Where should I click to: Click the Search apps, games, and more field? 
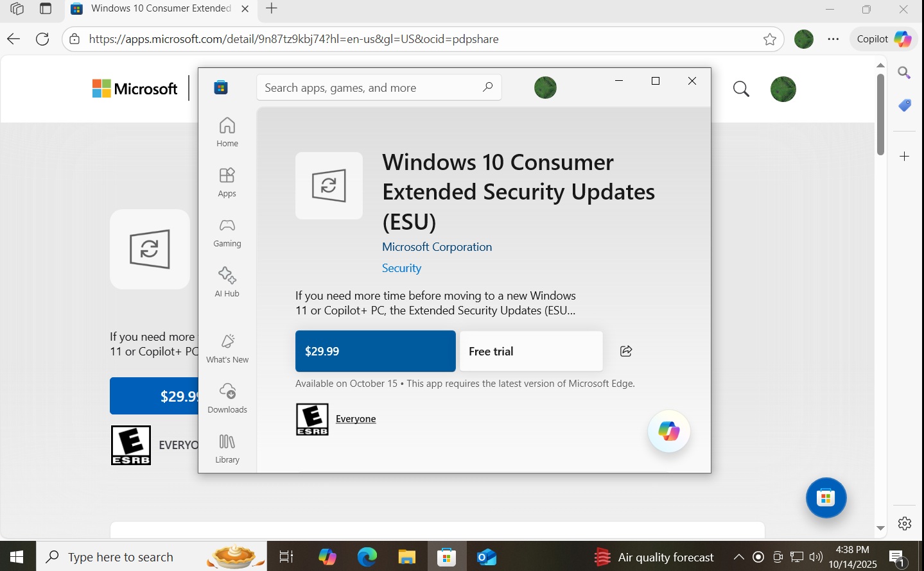[x=369, y=88]
